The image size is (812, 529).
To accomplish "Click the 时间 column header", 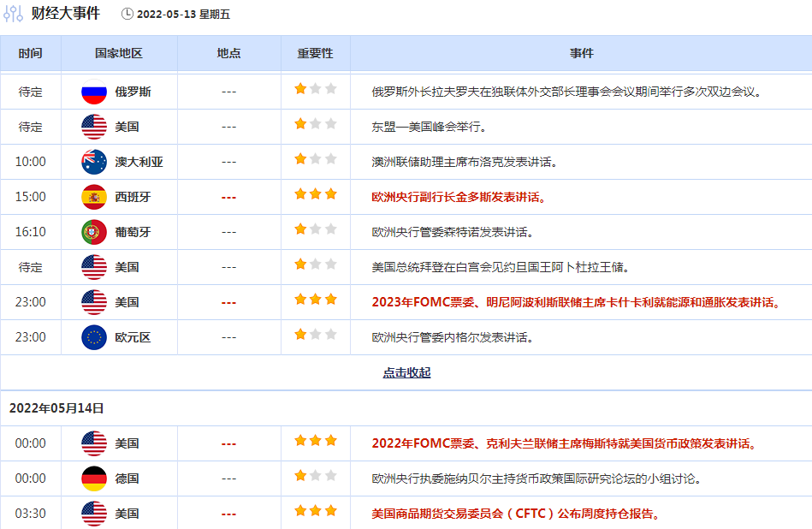I will [x=30, y=53].
